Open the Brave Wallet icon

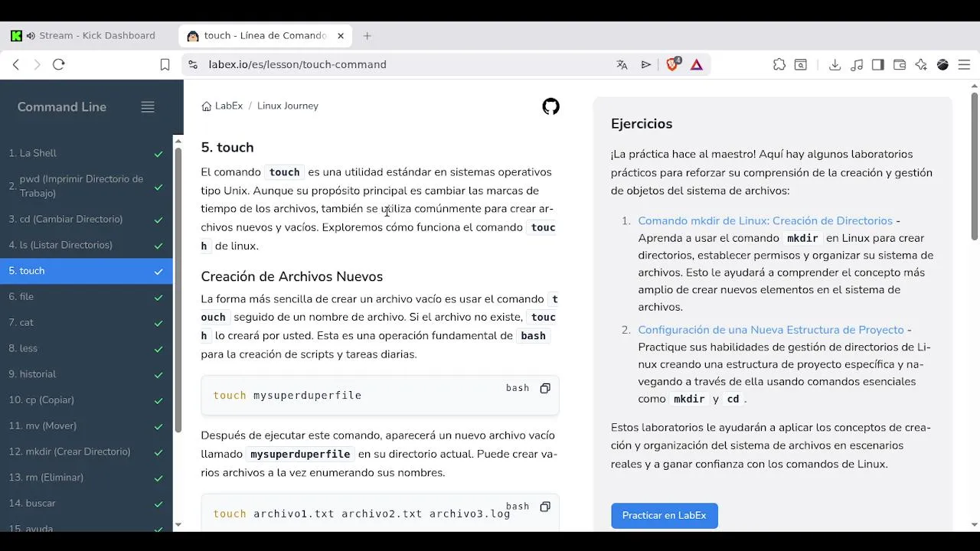pos(900,65)
